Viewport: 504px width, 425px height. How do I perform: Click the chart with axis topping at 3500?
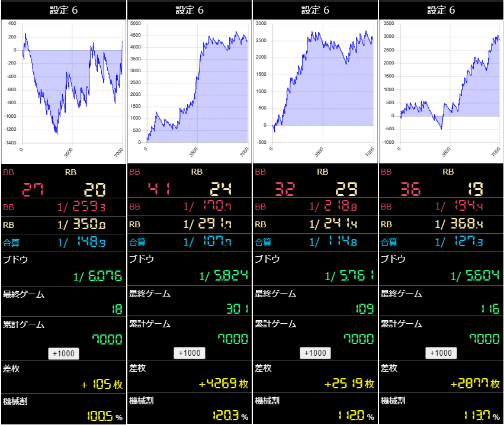click(x=441, y=92)
